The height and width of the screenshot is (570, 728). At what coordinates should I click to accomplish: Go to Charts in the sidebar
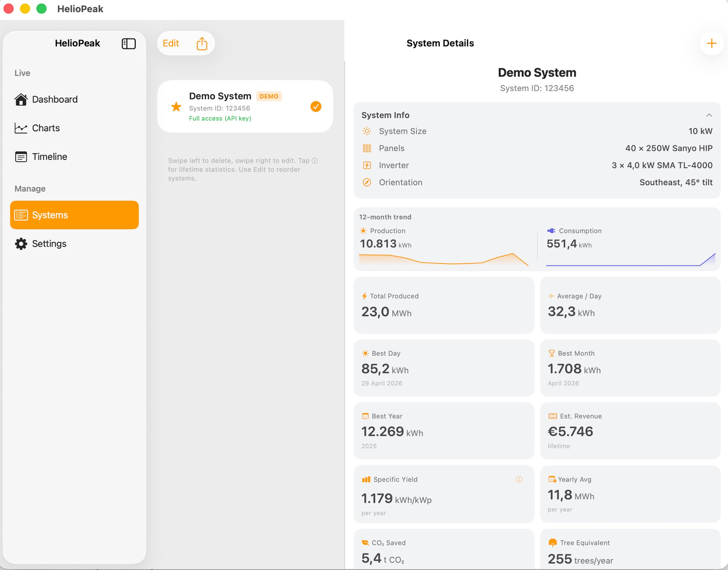pos(74,128)
